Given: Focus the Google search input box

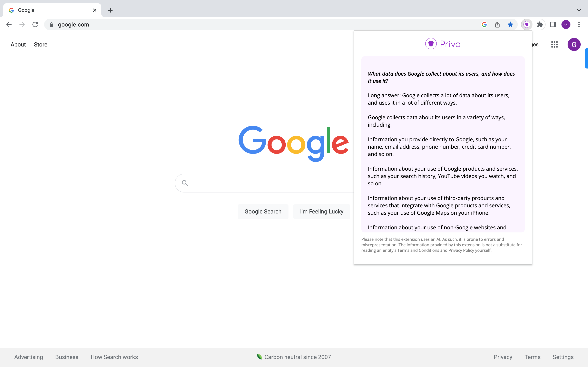Looking at the screenshot, I should [267, 183].
